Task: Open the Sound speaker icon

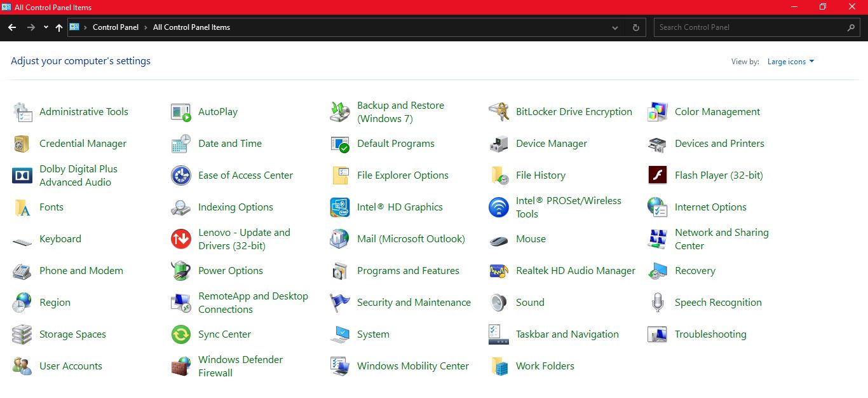Action: (x=499, y=303)
